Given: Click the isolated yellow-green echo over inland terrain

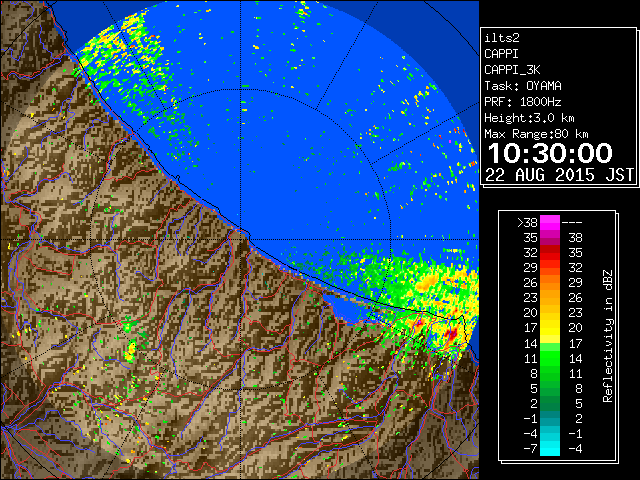Looking at the screenshot, I should click(x=131, y=352).
